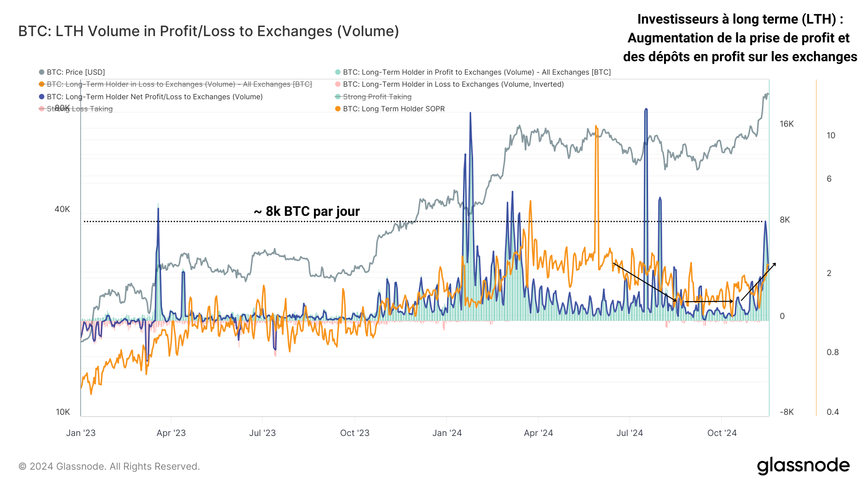Click the Jan '24 x-axis label
Image resolution: width=868 pixels, height=488 pixels.
pyautogui.click(x=447, y=433)
